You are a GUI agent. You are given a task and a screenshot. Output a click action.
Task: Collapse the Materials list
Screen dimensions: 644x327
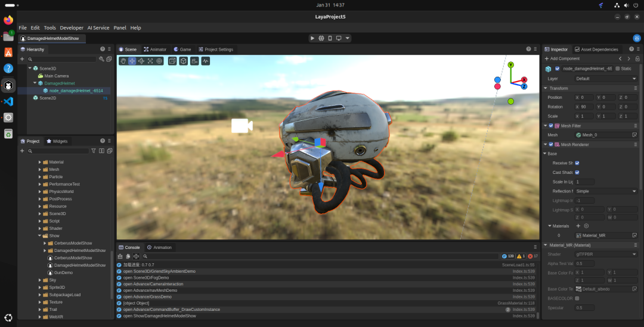click(x=550, y=226)
